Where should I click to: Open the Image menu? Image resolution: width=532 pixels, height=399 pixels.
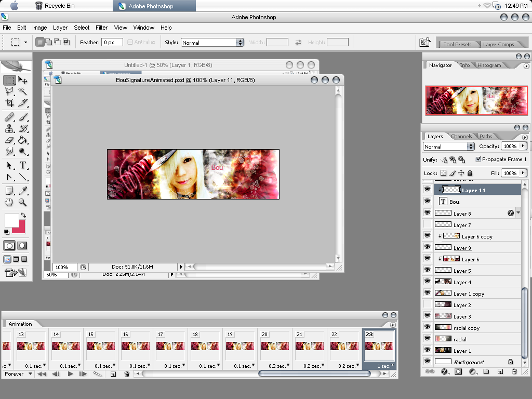[39, 28]
